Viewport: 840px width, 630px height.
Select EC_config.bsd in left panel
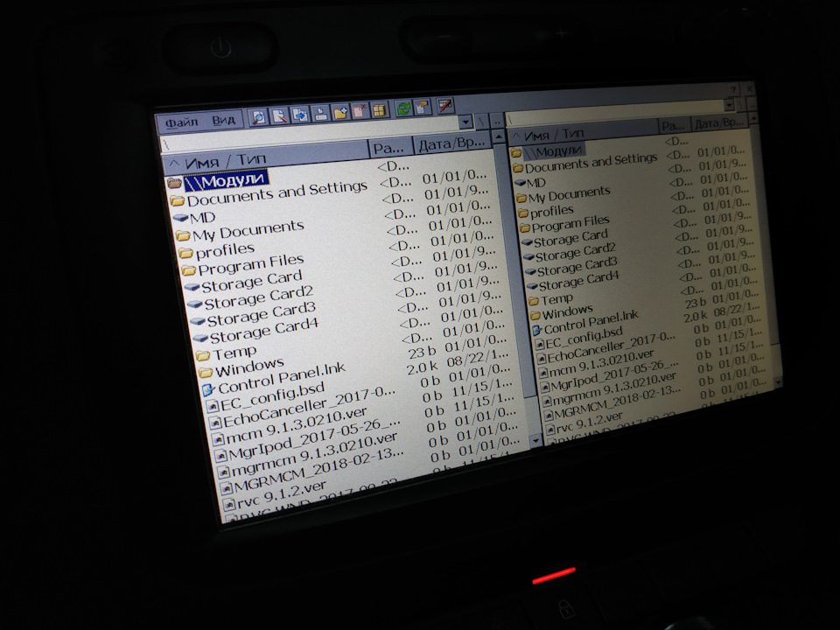pos(273,395)
